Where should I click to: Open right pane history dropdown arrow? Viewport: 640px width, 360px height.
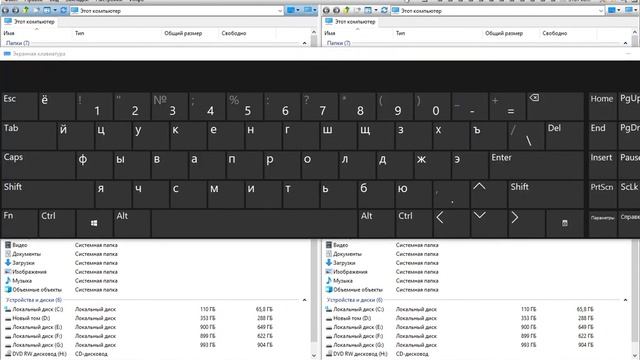point(376,10)
